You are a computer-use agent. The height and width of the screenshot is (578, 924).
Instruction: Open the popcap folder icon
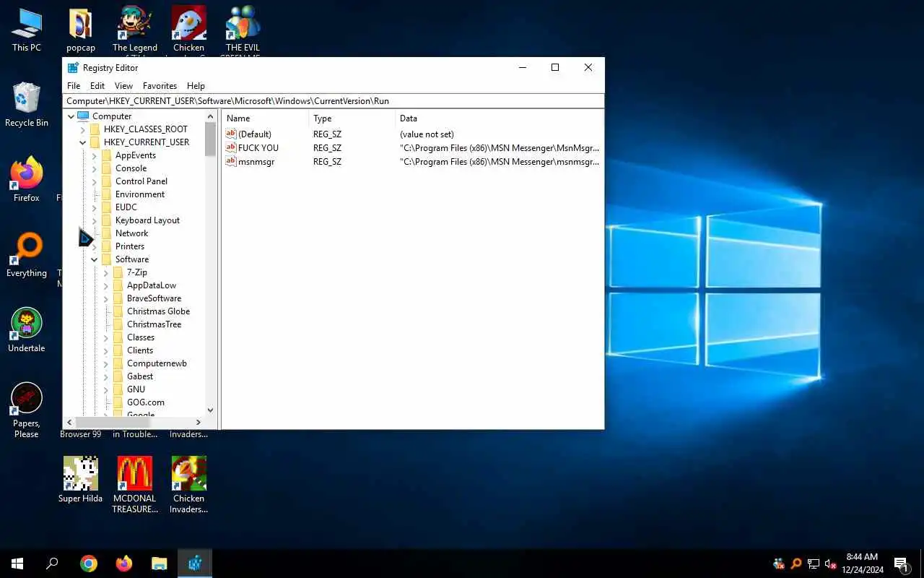coord(81,29)
